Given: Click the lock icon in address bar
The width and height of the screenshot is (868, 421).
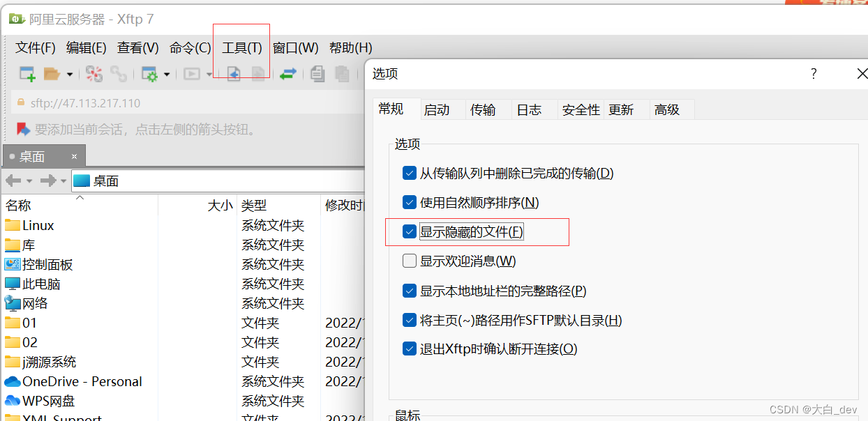Looking at the screenshot, I should click(20, 102).
